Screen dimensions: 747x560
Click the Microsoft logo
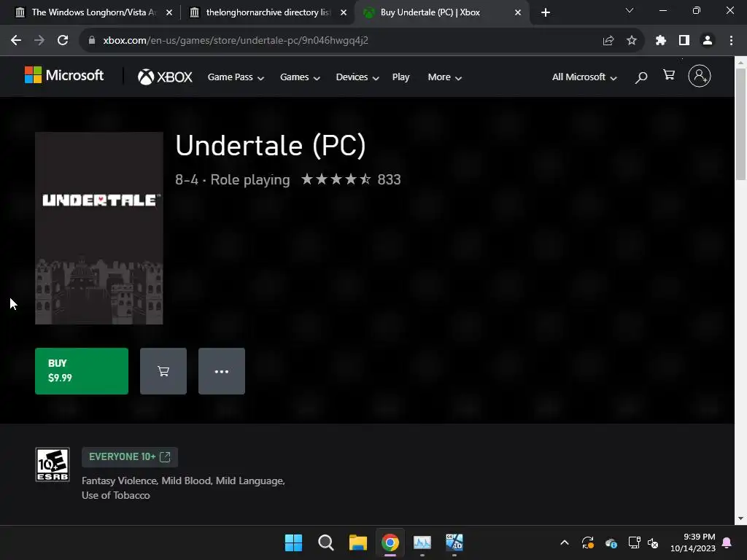coord(64,75)
